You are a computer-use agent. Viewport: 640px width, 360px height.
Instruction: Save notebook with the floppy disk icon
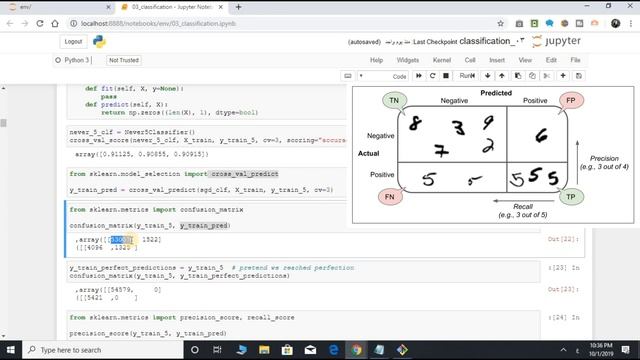(579, 76)
